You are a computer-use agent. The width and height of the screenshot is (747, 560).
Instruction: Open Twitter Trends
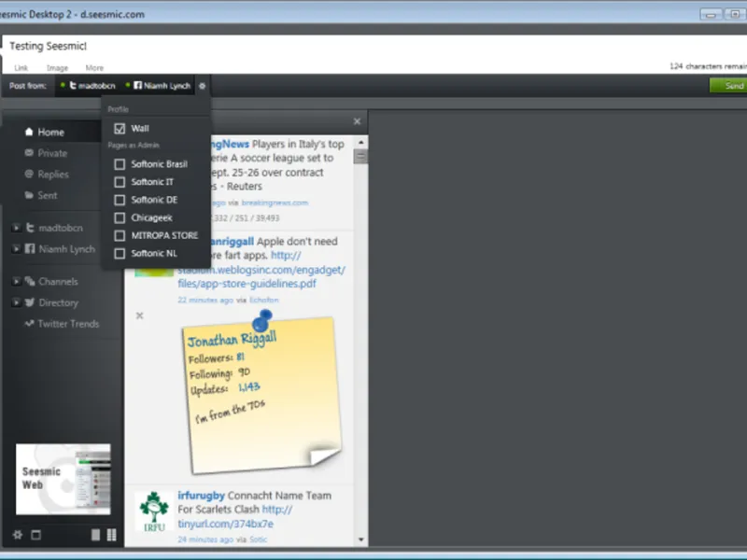click(x=68, y=324)
